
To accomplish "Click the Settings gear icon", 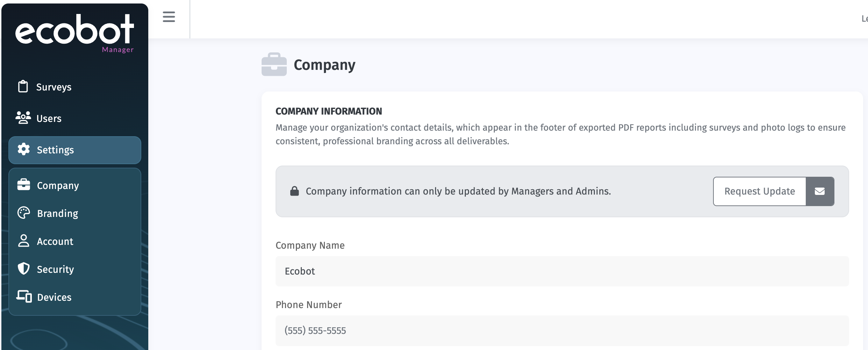I will pyautogui.click(x=24, y=149).
